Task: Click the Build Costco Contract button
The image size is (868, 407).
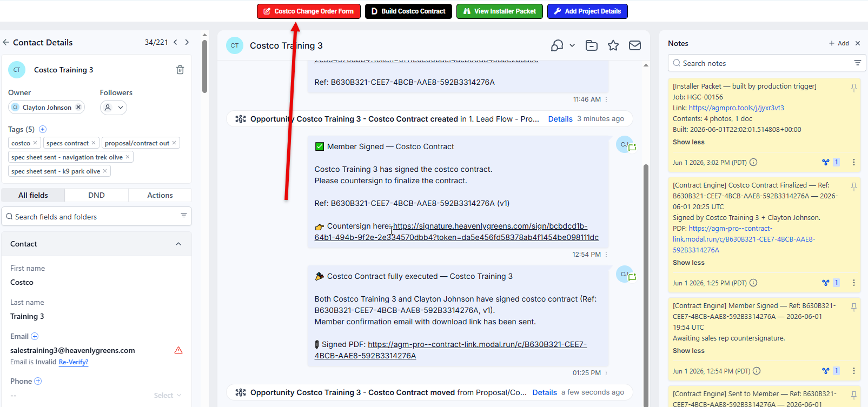Action: tap(408, 11)
